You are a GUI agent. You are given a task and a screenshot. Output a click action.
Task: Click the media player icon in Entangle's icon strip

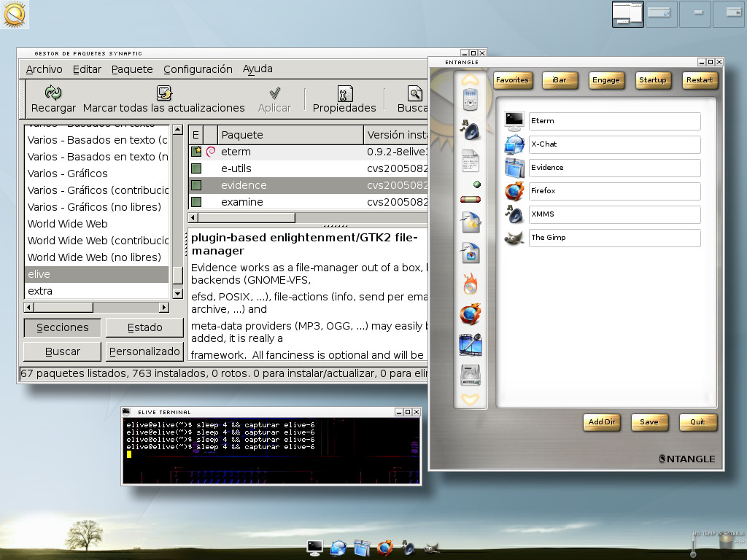[x=471, y=99]
